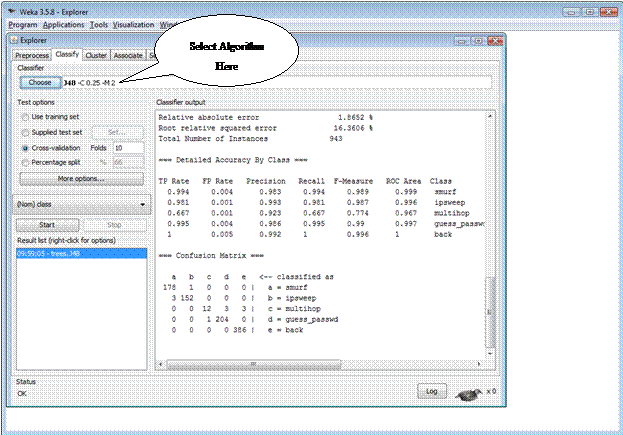The width and height of the screenshot is (623, 435).
Task: Open the (Nom) class attribute dropdown
Action: click(x=81, y=204)
